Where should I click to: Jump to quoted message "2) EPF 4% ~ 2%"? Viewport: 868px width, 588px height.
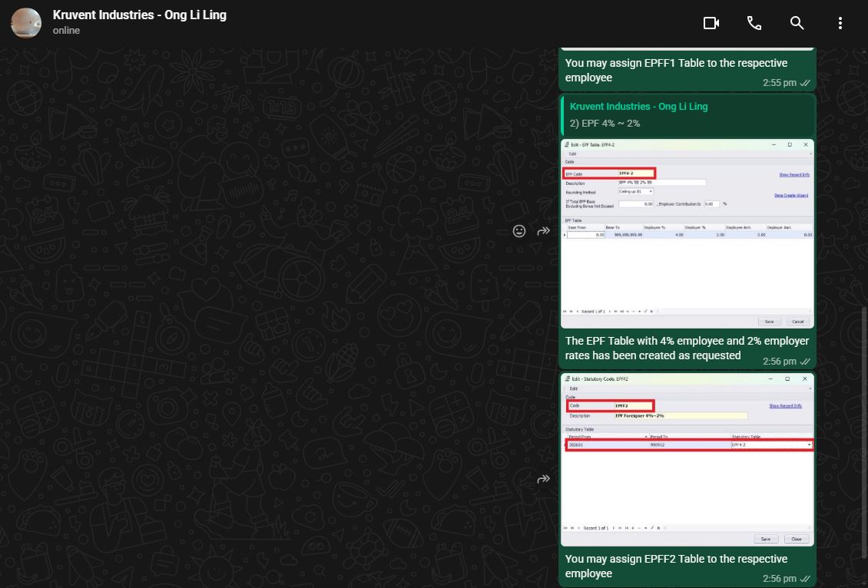point(688,116)
